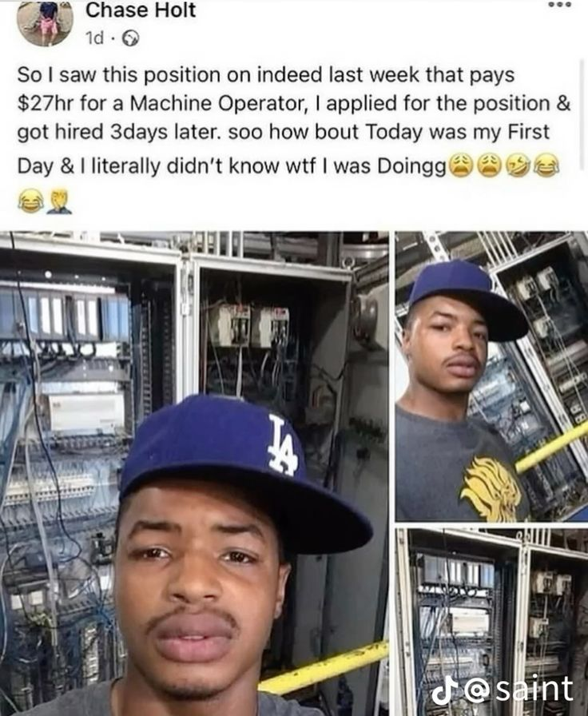Click the LA logo on the cap
The width and height of the screenshot is (588, 716).
click(x=282, y=445)
